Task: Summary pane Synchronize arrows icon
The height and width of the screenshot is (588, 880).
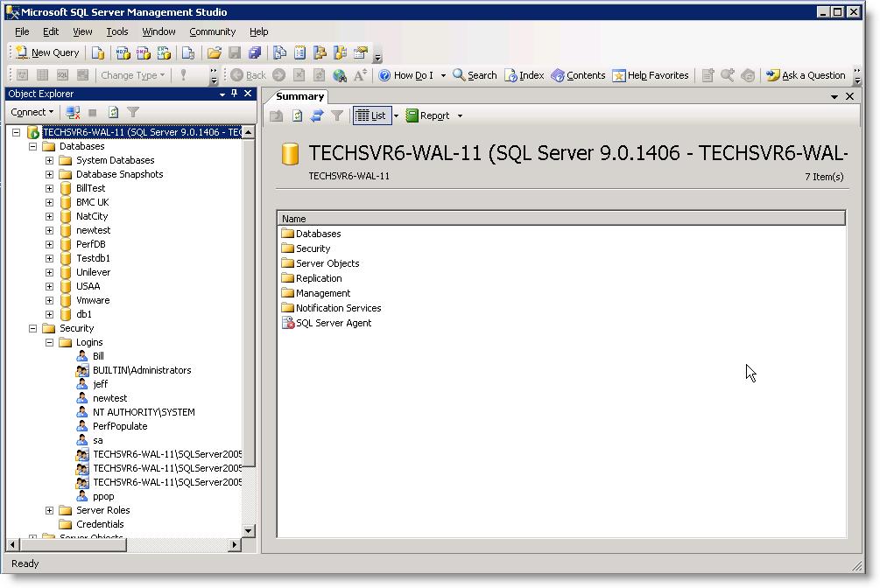Action: 317,115
